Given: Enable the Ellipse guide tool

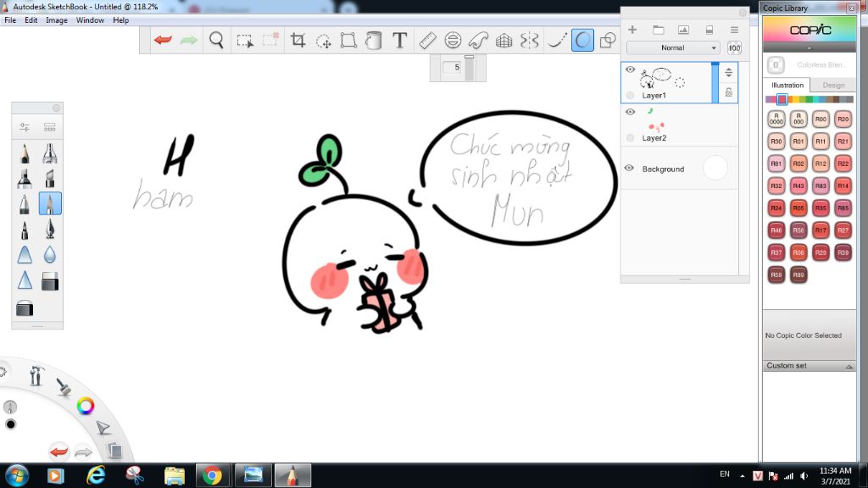Looking at the screenshot, I should (453, 41).
